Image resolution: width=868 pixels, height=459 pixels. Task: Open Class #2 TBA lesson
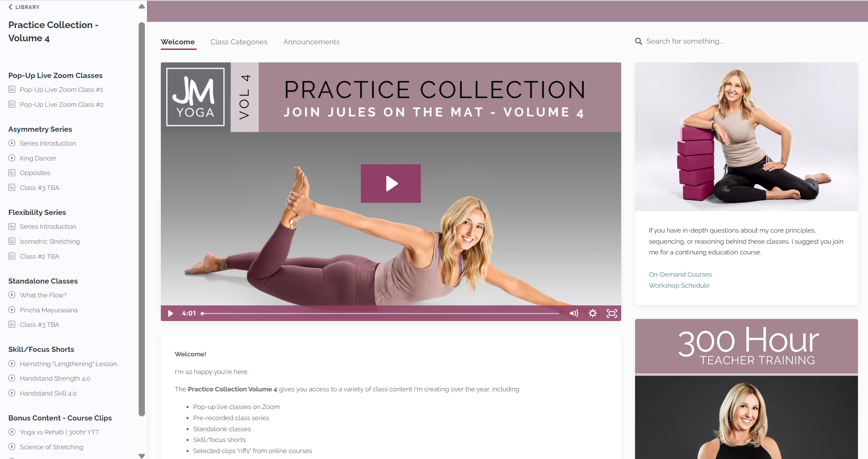[x=40, y=256]
